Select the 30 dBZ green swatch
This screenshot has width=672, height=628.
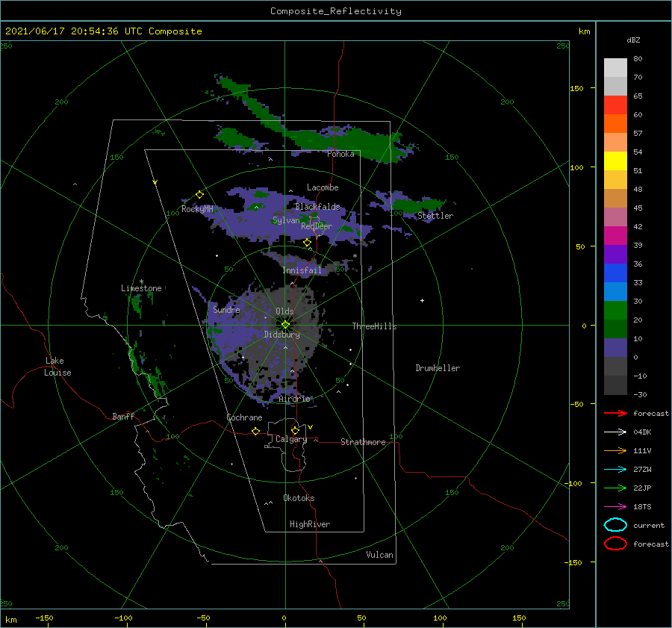tap(615, 311)
